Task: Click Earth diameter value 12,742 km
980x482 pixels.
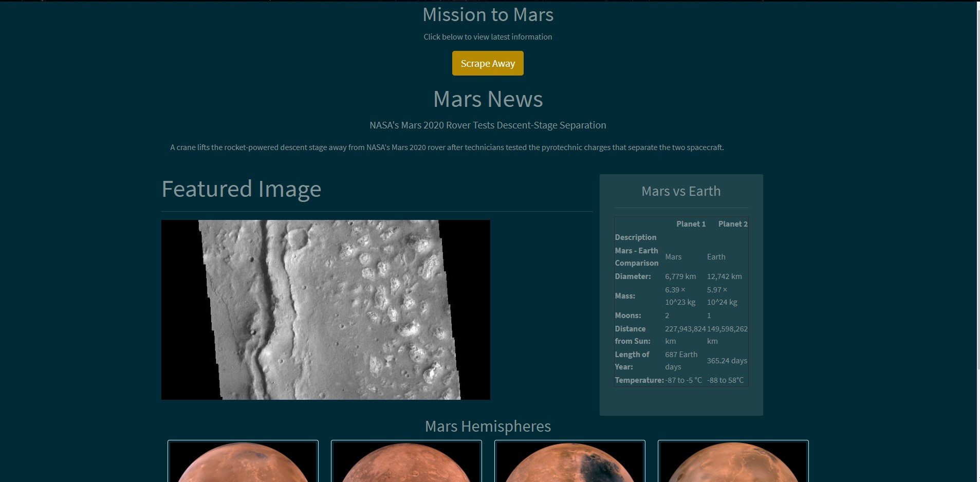Action: pos(725,276)
